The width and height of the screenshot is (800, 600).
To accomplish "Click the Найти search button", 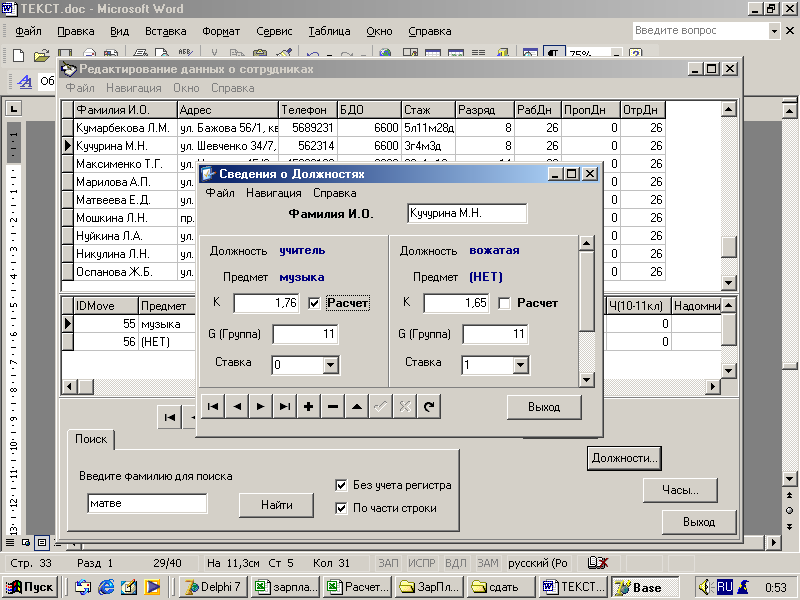I will [277, 505].
